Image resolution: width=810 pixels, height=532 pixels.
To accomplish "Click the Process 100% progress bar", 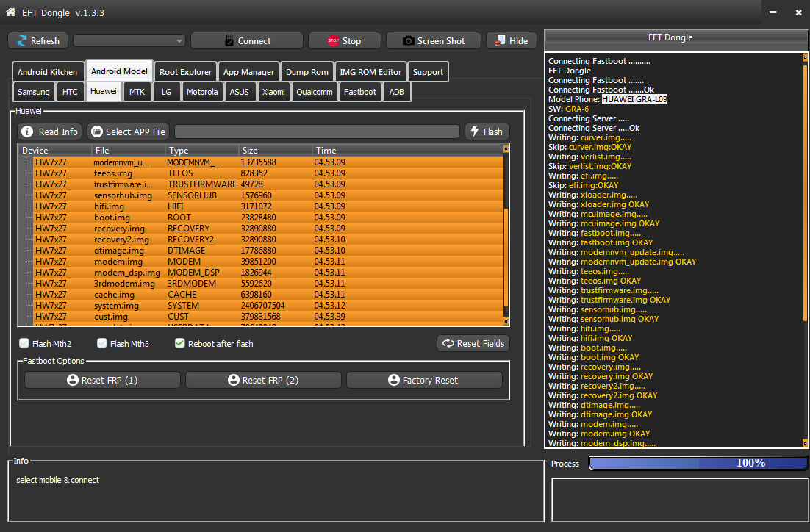I will [698, 463].
